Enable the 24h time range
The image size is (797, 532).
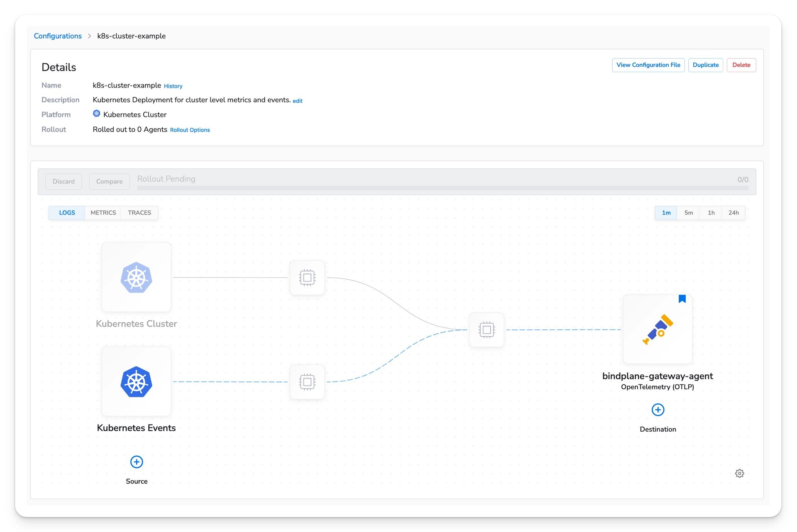pos(733,212)
